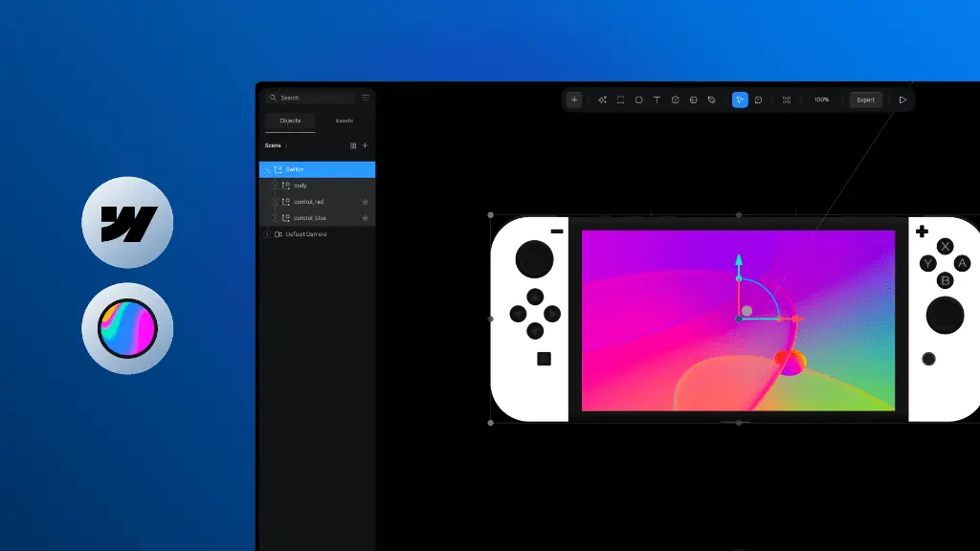Viewport: 980px width, 551px height.
Task: Click the square capture button on left controller
Action: (544, 359)
